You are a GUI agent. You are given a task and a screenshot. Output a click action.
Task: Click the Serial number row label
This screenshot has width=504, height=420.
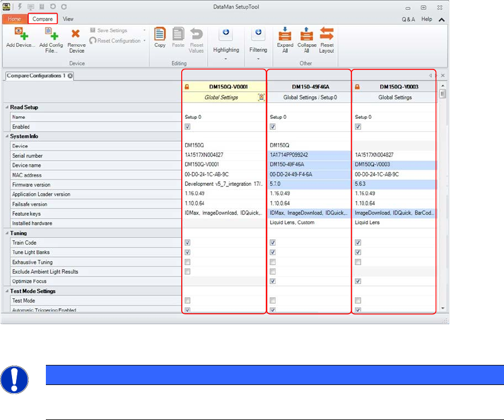28,155
